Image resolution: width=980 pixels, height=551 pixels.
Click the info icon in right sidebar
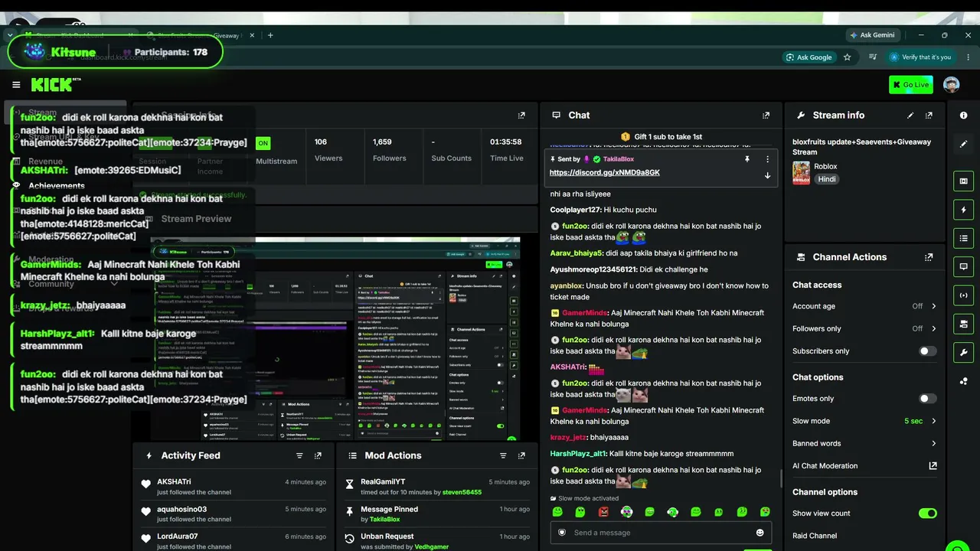(x=963, y=116)
